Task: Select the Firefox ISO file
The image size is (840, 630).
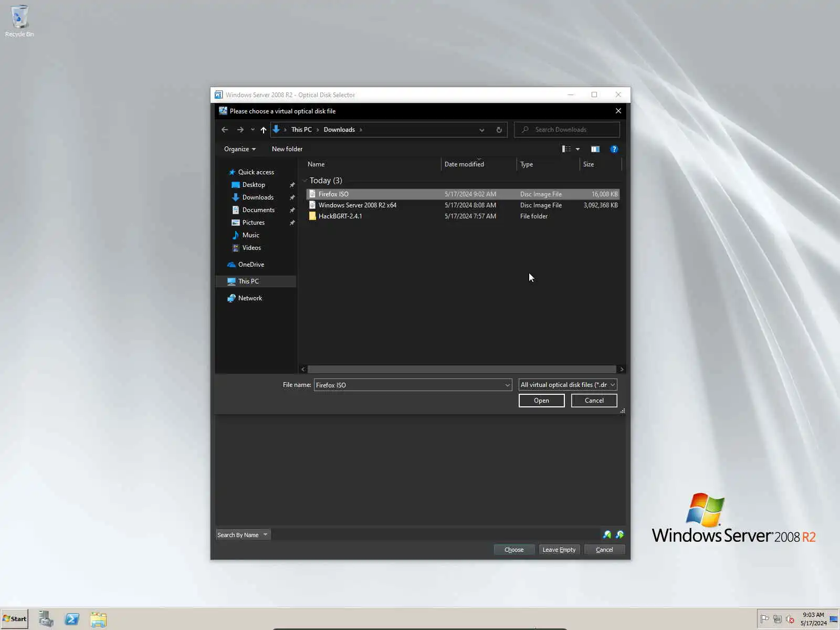Action: 463,194
